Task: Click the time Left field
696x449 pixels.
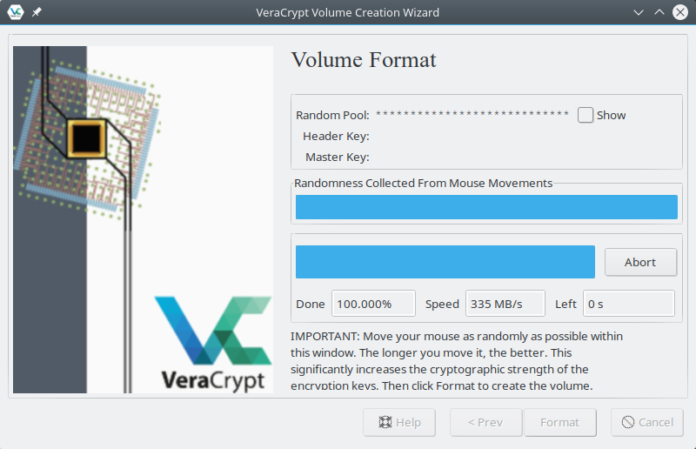Action: pyautogui.click(x=629, y=304)
